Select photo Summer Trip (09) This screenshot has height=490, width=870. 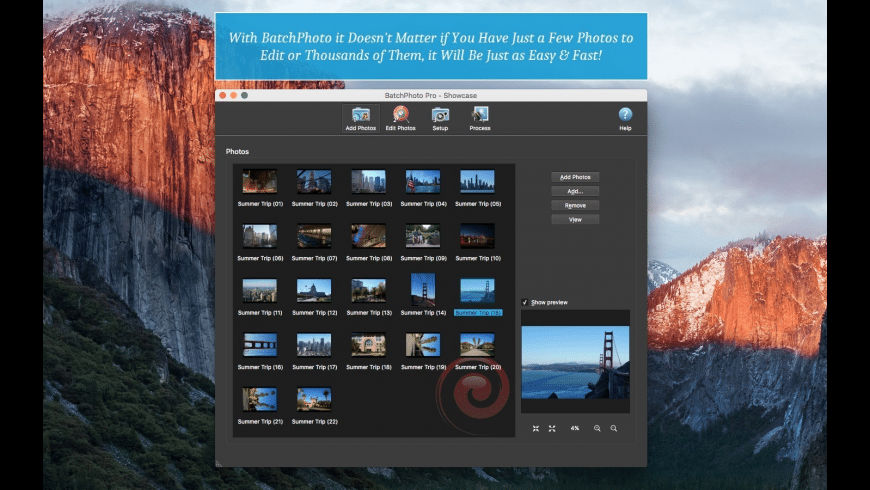click(423, 236)
